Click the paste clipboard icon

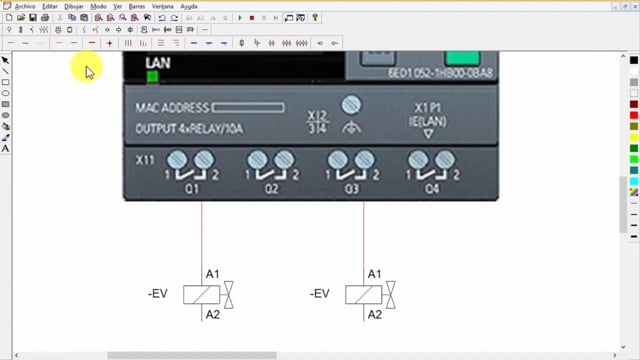click(84, 18)
